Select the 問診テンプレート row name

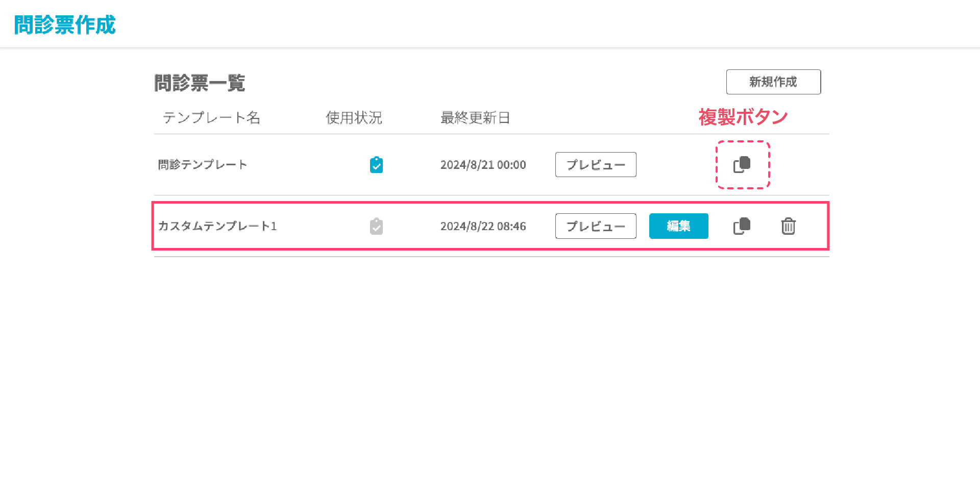point(203,165)
